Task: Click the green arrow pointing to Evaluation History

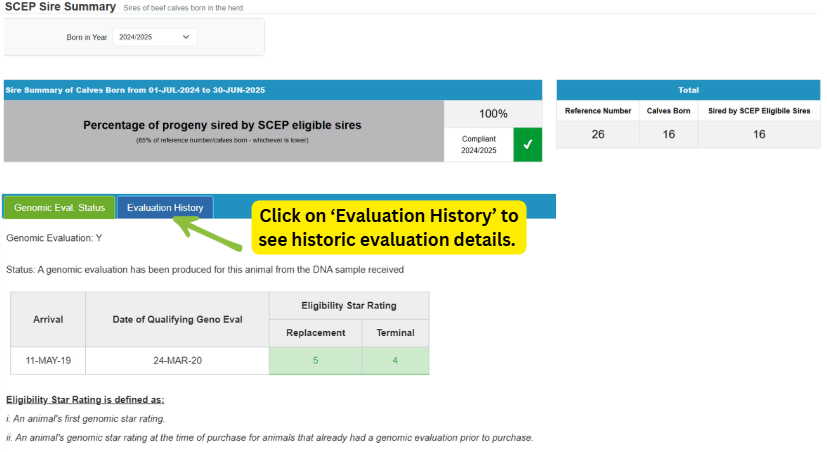Action: pos(210,232)
